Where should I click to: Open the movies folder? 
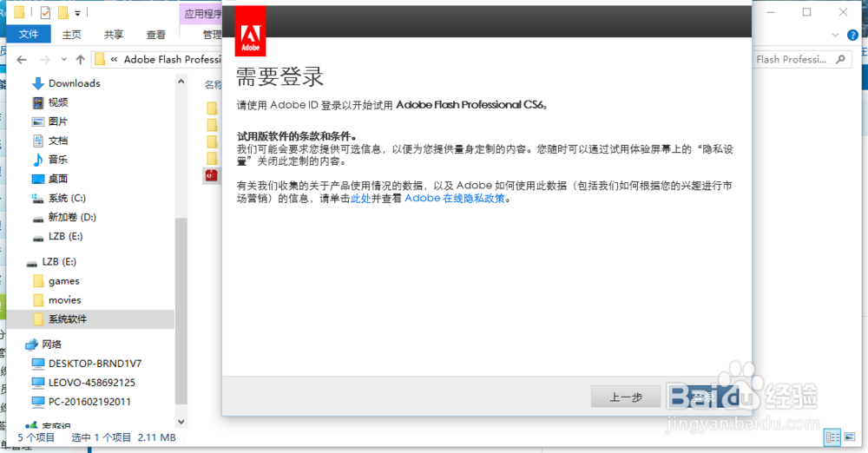tap(65, 300)
